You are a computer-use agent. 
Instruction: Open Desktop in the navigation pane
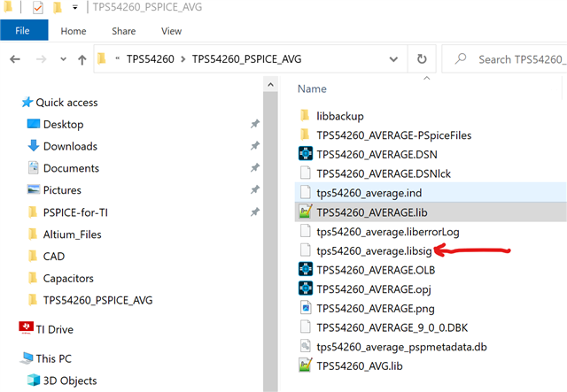tap(63, 124)
